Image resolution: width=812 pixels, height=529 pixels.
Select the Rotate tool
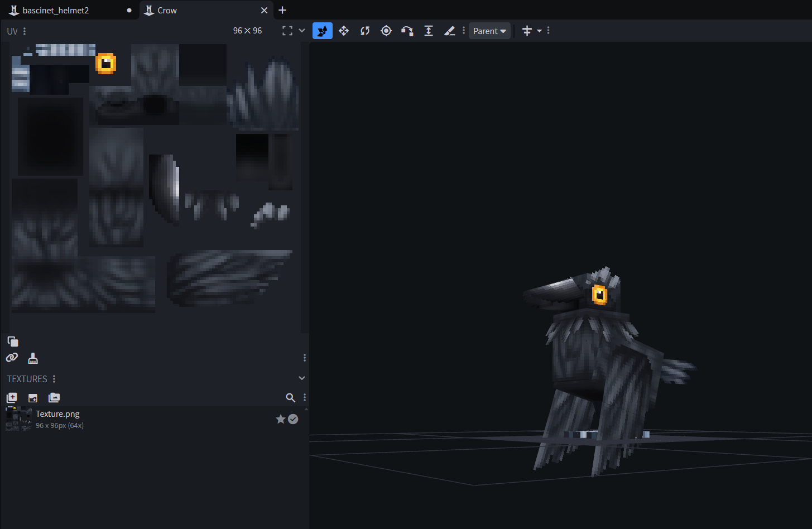tap(365, 31)
